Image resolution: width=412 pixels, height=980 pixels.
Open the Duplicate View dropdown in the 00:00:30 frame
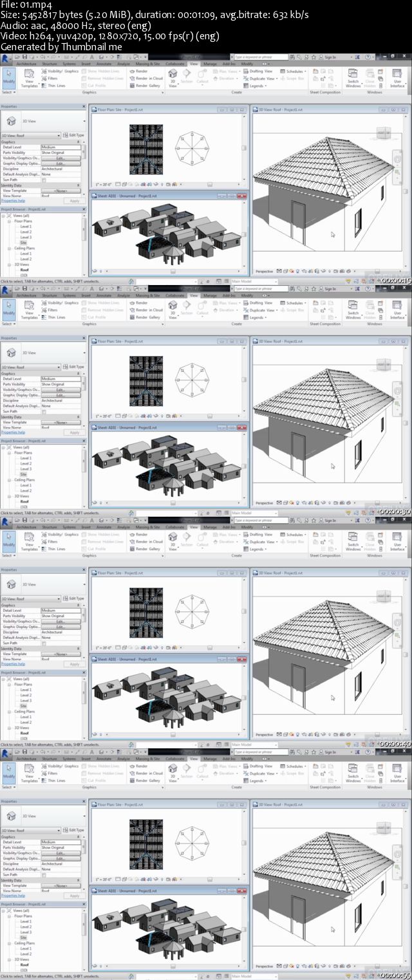(x=260, y=310)
